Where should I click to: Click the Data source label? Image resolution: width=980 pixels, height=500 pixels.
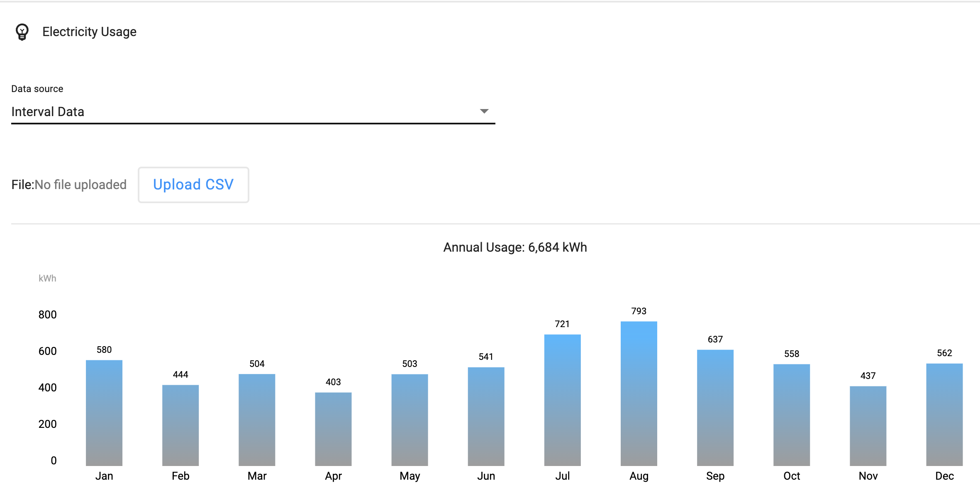tap(37, 89)
